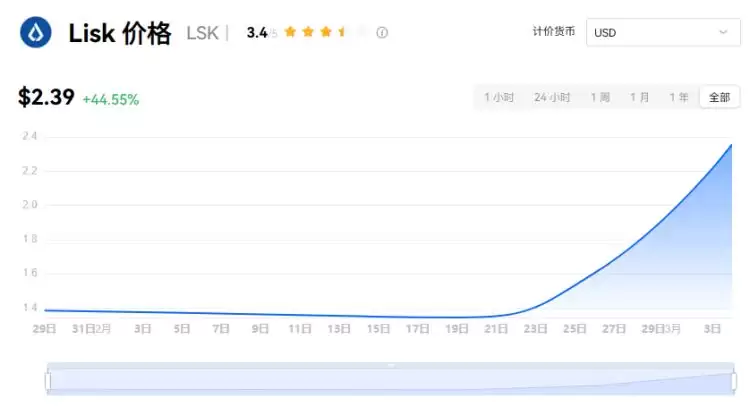
Task: Select the 1小时 time range
Action: pyautogui.click(x=499, y=97)
